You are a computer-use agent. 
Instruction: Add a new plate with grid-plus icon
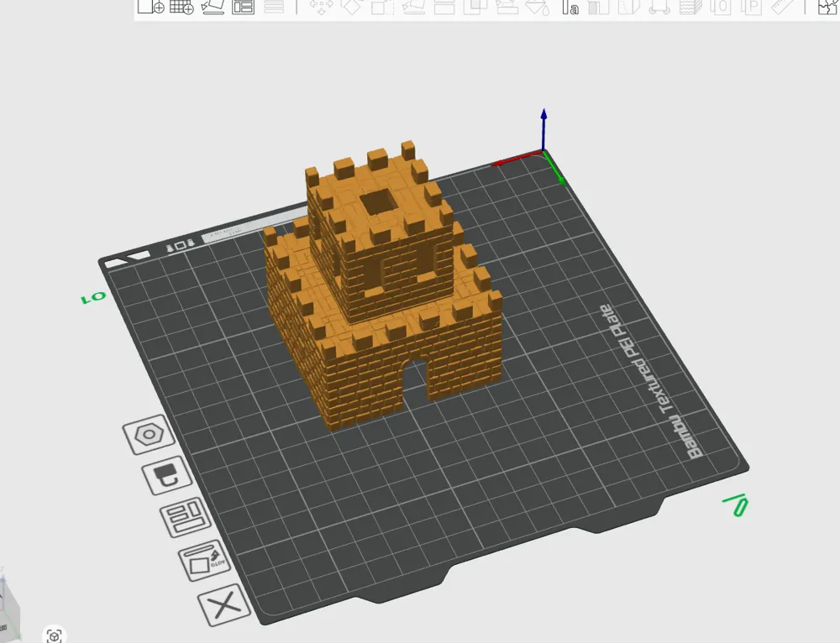tap(181, 7)
